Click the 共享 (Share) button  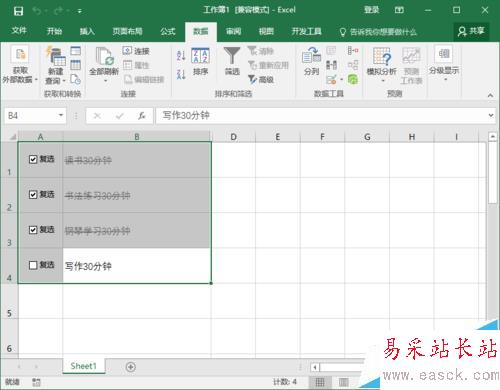click(x=471, y=31)
